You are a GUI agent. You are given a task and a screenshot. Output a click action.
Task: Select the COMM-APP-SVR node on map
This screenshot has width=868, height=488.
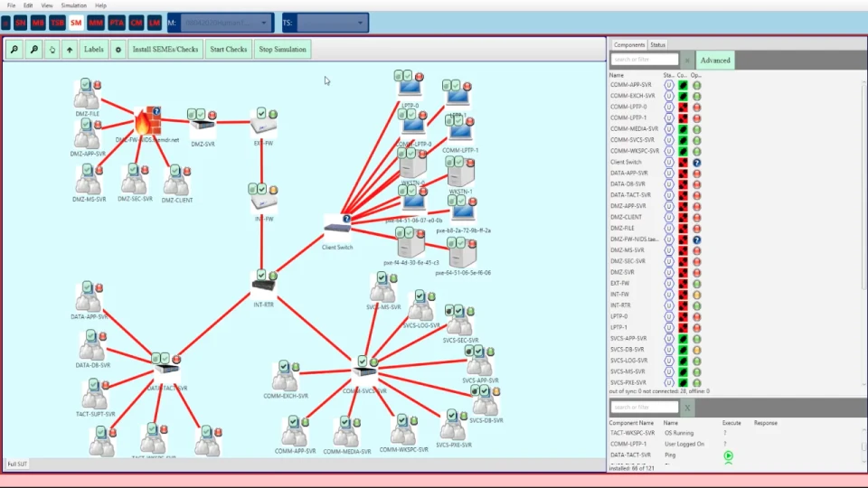[x=295, y=432]
